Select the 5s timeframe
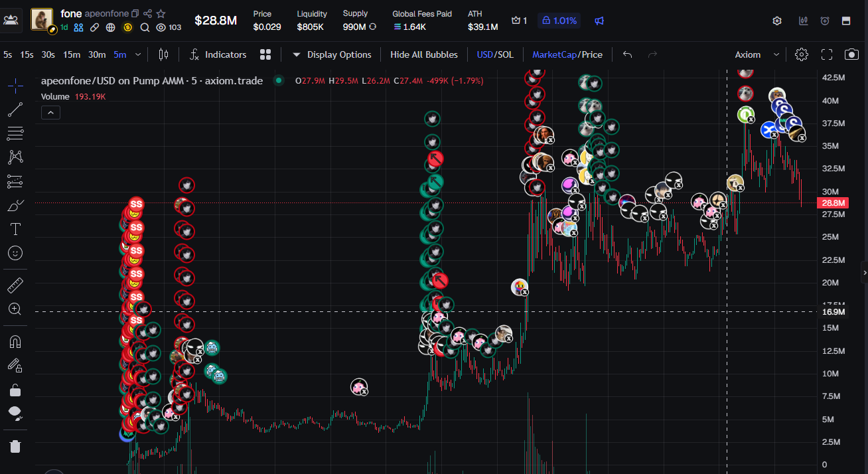868x474 pixels. (7, 54)
